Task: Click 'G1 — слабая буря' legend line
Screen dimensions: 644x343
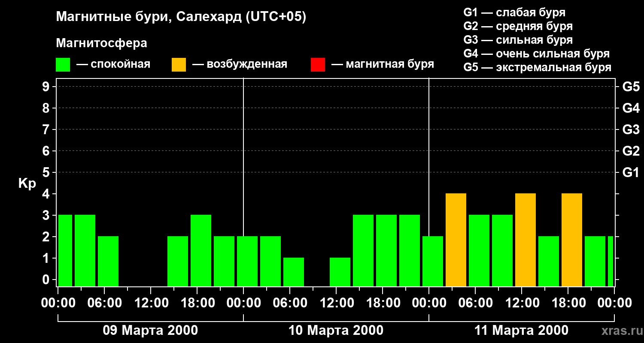Action: coord(514,12)
